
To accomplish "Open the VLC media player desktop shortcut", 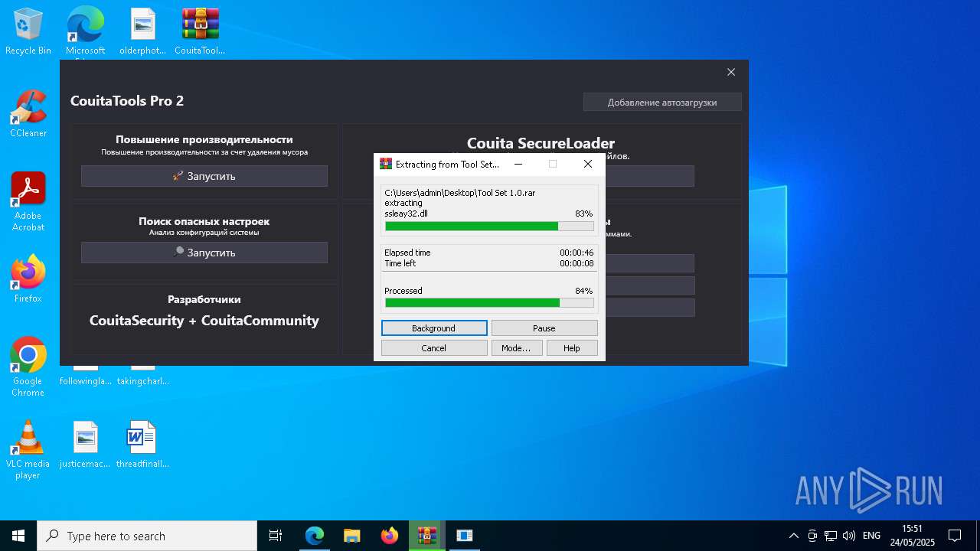I will point(28,449).
